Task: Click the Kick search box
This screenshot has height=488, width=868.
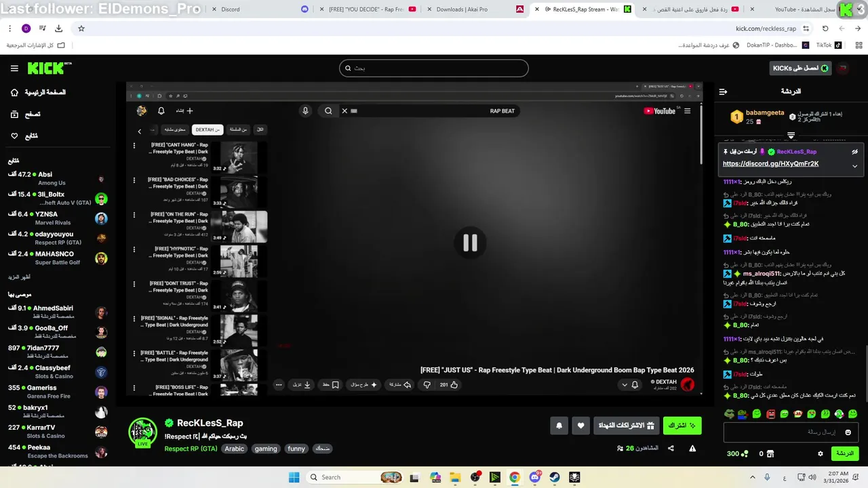Action: [x=434, y=68]
